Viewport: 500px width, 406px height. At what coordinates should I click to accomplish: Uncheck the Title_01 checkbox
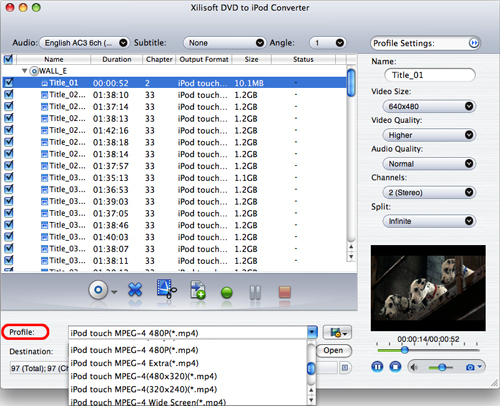pyautogui.click(x=9, y=82)
